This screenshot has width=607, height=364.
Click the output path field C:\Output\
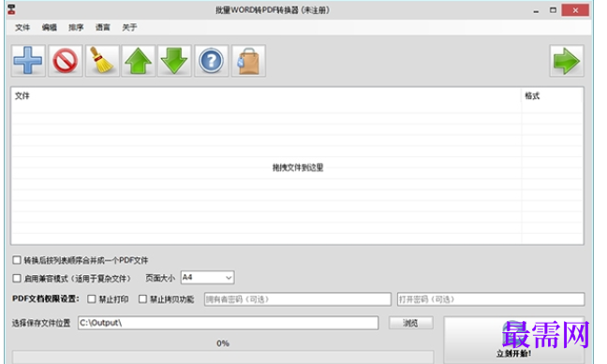coord(228,323)
